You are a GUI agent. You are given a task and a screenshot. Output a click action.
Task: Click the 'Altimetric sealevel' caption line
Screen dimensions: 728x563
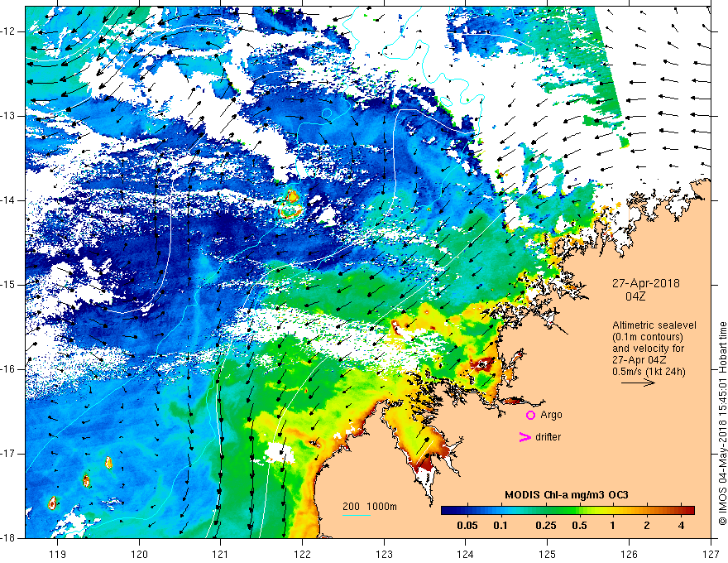click(x=654, y=325)
